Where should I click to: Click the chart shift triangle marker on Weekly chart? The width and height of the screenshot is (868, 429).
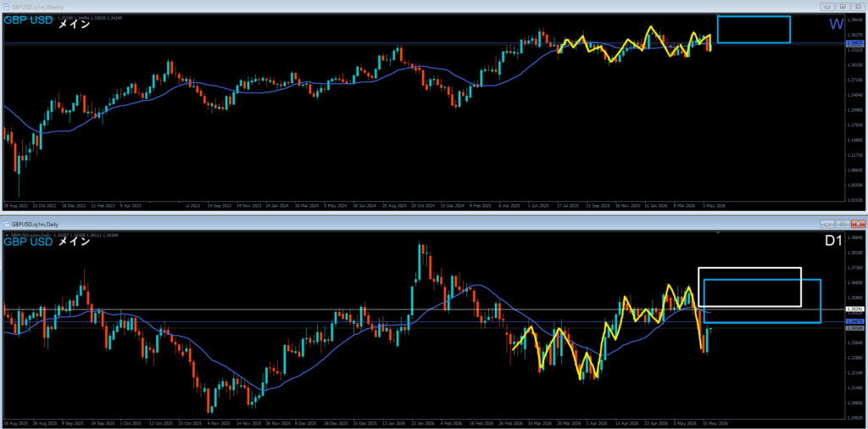coord(719,16)
